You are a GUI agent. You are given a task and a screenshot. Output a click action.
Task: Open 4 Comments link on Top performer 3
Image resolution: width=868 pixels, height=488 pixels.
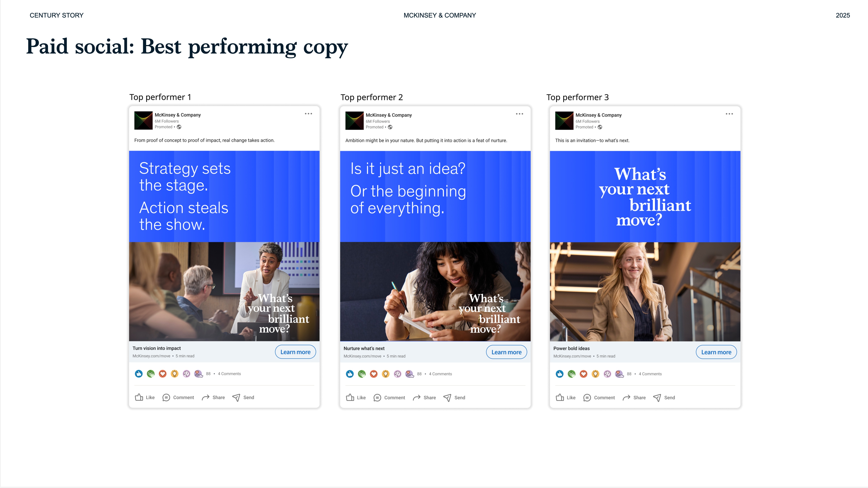pyautogui.click(x=650, y=374)
